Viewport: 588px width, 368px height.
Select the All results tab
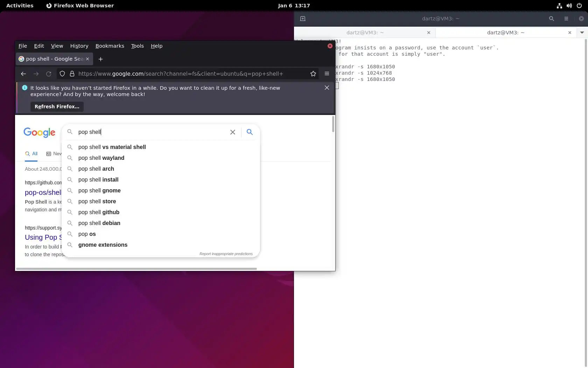click(31, 154)
